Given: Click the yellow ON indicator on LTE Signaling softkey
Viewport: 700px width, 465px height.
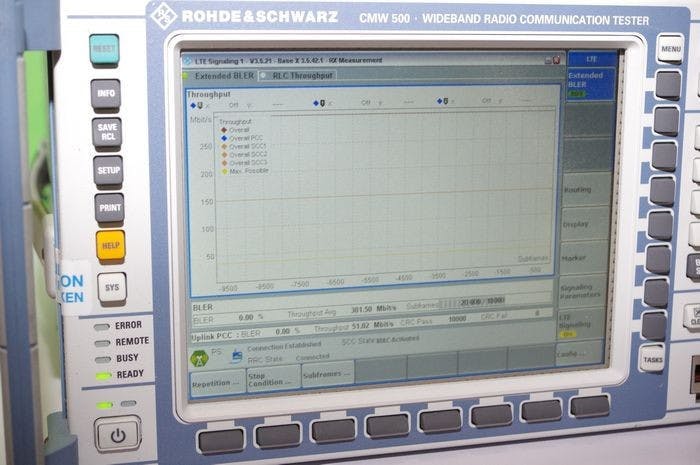Looking at the screenshot, I should tap(567, 334).
